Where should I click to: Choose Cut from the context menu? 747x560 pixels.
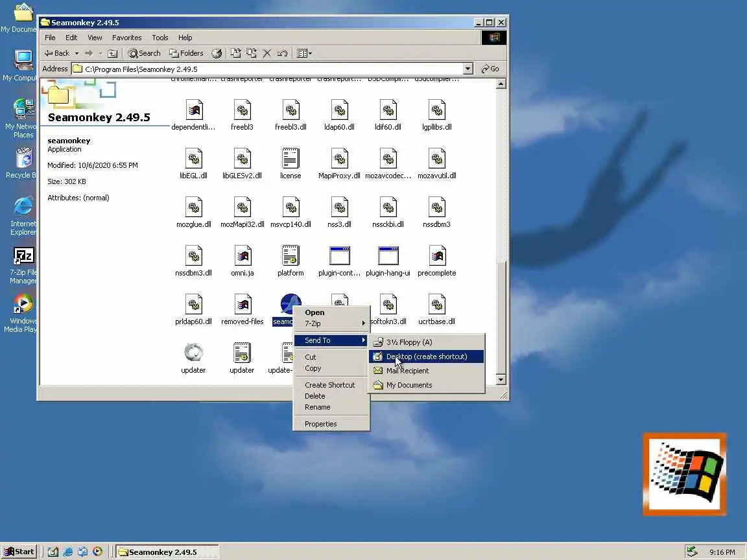331,357
